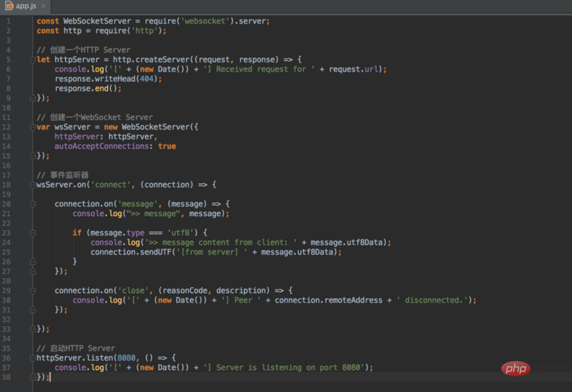
Task: Click line number 34 in the gutter
Action: coord(6,339)
